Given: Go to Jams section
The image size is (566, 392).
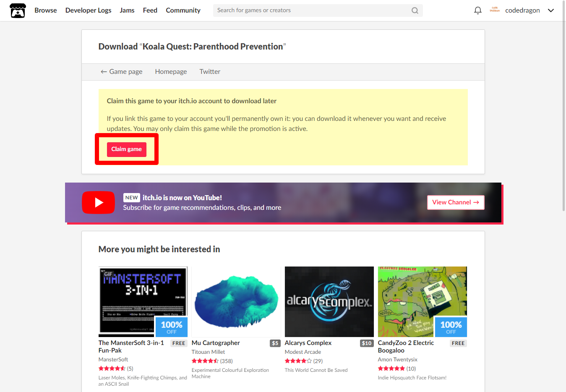Looking at the screenshot, I should tap(127, 10).
